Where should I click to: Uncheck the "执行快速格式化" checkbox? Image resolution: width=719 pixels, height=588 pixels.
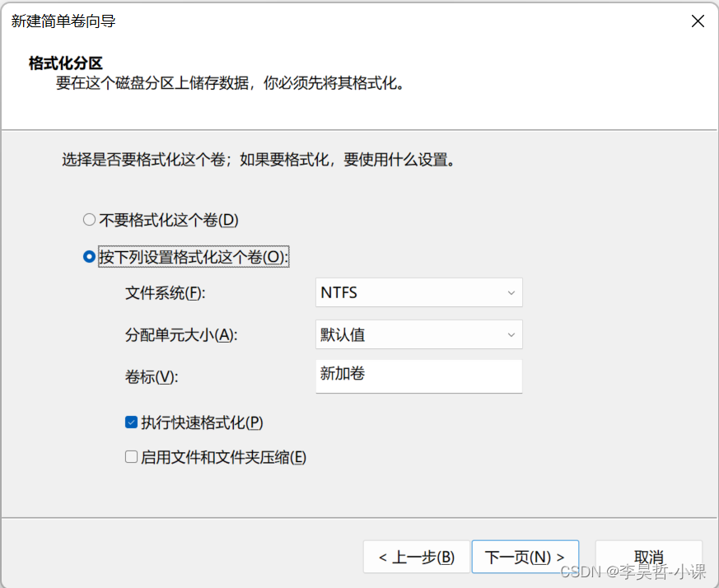pyautogui.click(x=131, y=422)
